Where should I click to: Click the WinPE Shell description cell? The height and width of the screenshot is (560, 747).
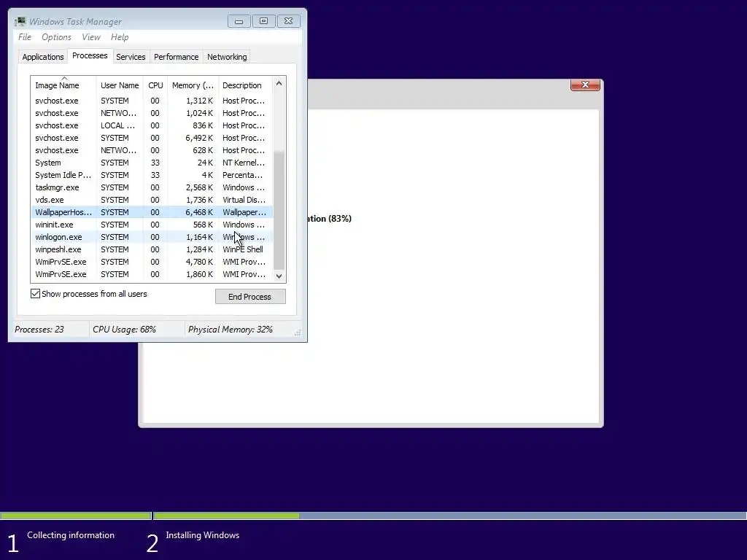click(x=243, y=249)
